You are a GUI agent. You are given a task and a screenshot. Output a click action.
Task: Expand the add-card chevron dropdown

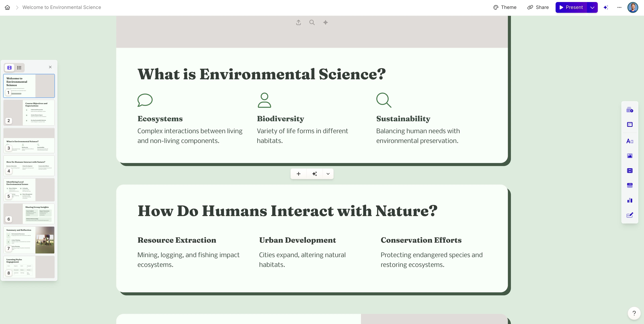[328, 174]
